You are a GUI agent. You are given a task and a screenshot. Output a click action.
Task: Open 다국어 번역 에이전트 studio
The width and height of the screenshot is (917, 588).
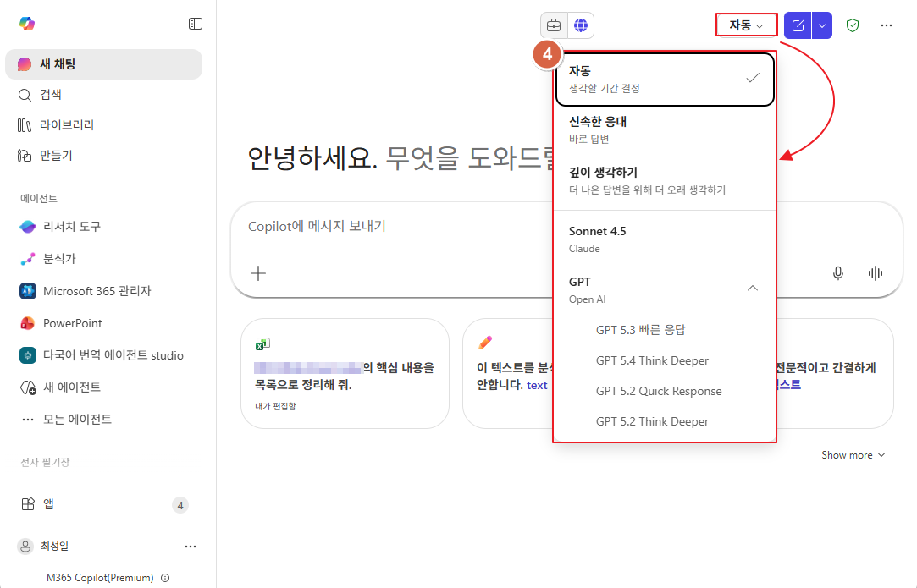(103, 355)
